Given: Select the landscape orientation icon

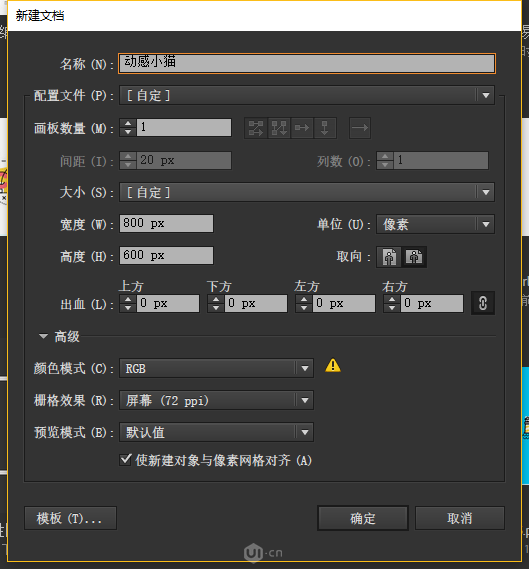Looking at the screenshot, I should click(x=414, y=257).
